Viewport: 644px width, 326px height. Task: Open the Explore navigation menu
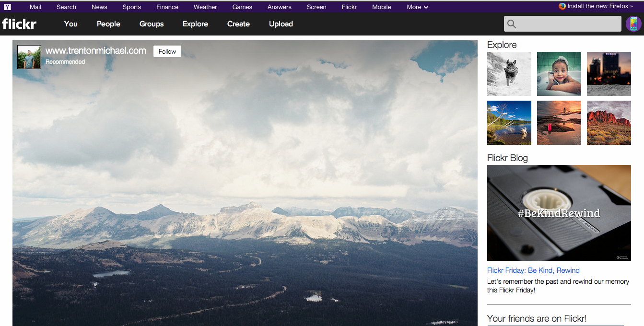(195, 24)
